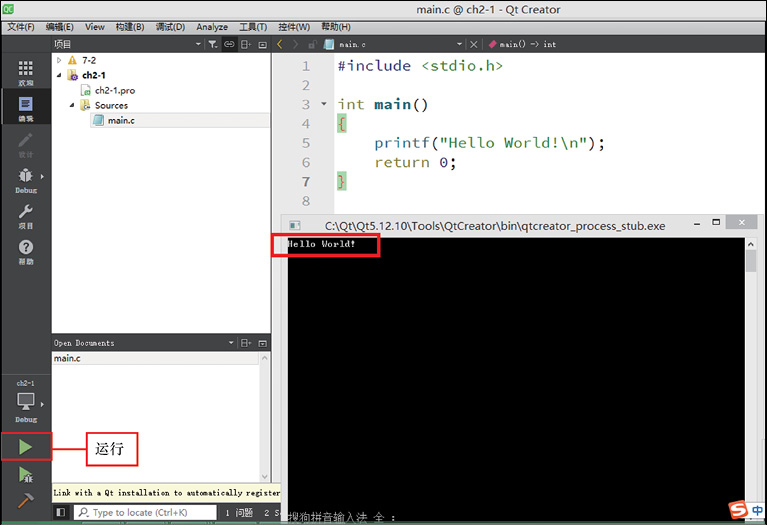Build the project with the hammer icon
Viewport: 767px width, 525px height.
point(26,502)
